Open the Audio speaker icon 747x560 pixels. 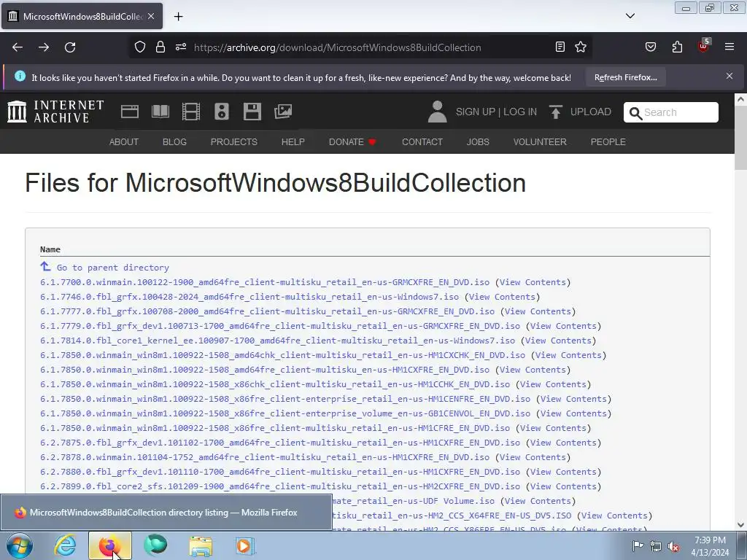point(222,112)
